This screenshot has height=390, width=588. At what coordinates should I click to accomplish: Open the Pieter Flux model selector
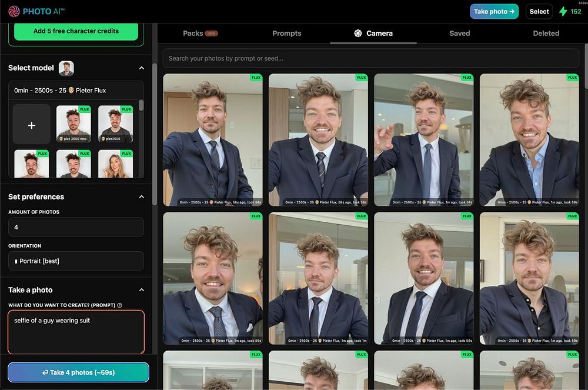pyautogui.click(x=76, y=91)
